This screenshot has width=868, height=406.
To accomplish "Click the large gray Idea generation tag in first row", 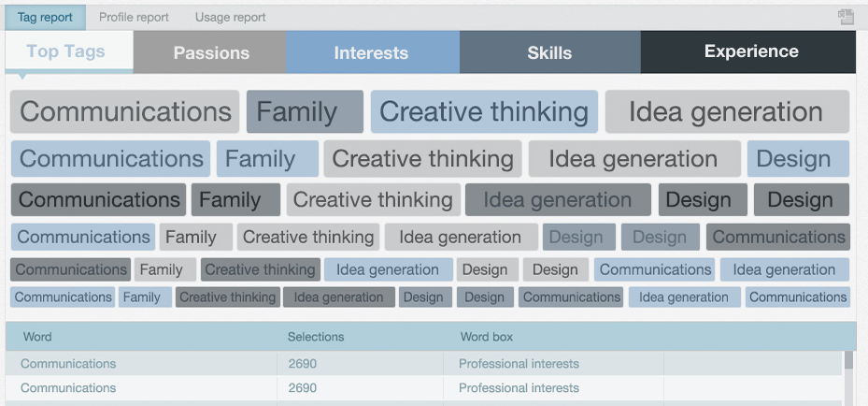I will [727, 111].
